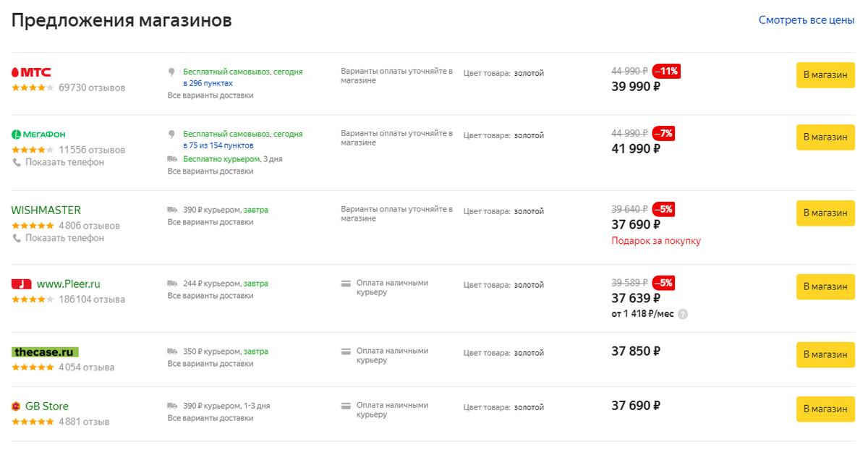Click courier truck icon in MegaFon row
The image size is (868, 455).
[172, 159]
